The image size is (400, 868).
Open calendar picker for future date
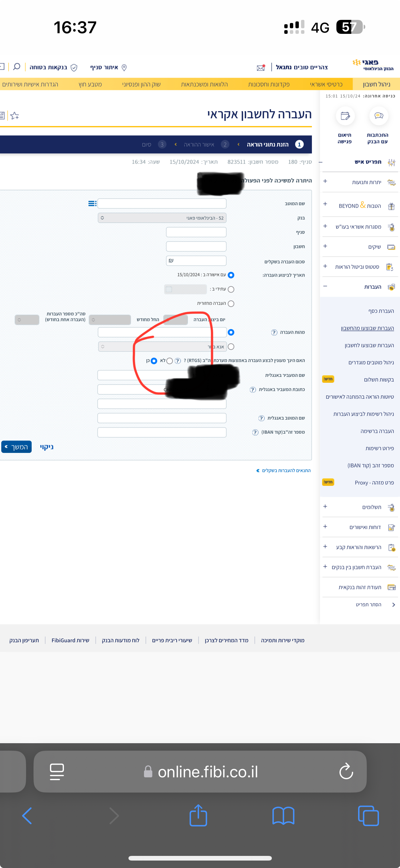tap(169, 289)
